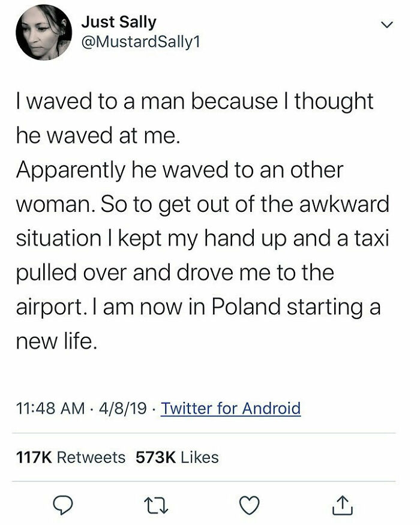420x525 pixels.
Task: Select the tweet text body
Action: (198, 216)
